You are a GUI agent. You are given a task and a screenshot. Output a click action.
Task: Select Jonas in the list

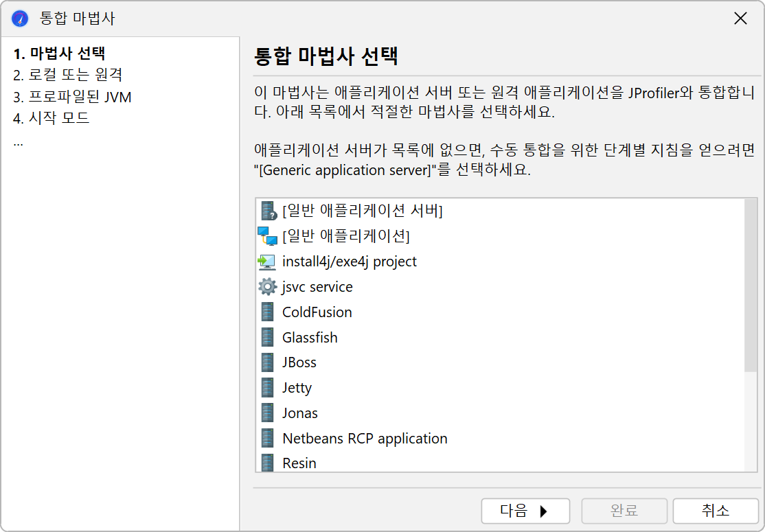coord(500,413)
